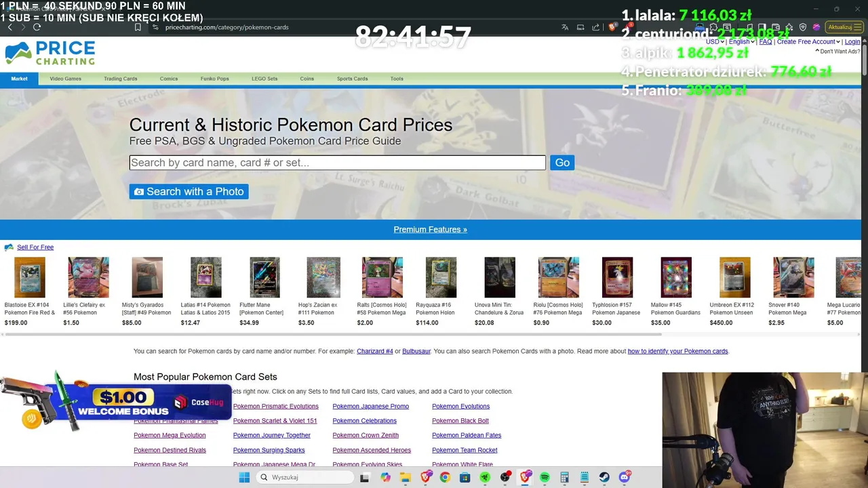This screenshot has width=868, height=488.
Task: Open Discord from the taskbar
Action: click(625, 477)
